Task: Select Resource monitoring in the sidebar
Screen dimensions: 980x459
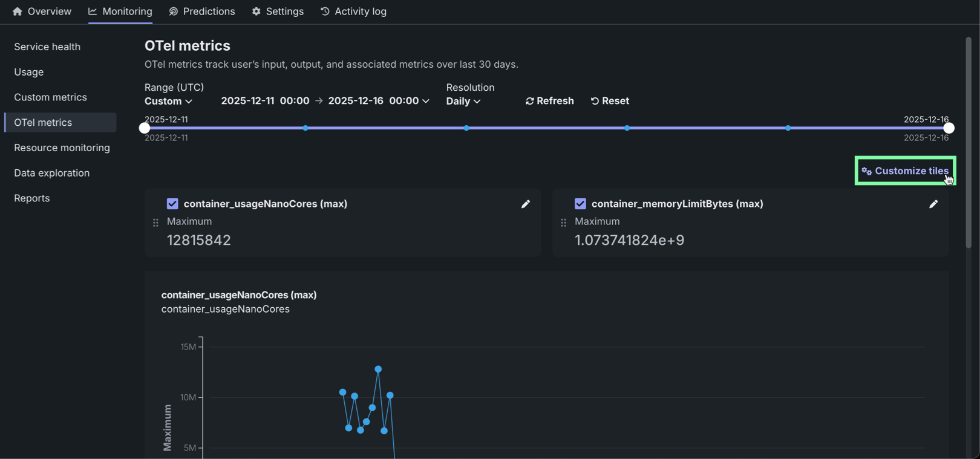Action: click(x=62, y=148)
